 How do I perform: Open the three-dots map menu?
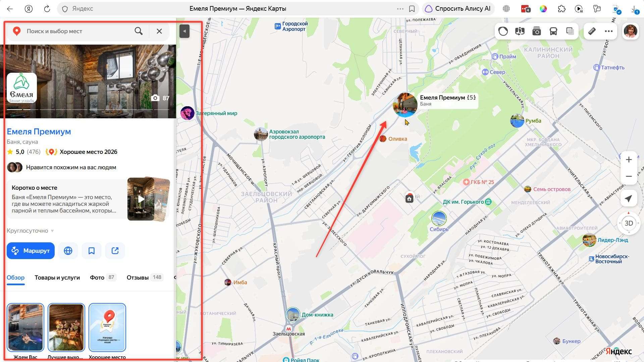click(x=609, y=32)
